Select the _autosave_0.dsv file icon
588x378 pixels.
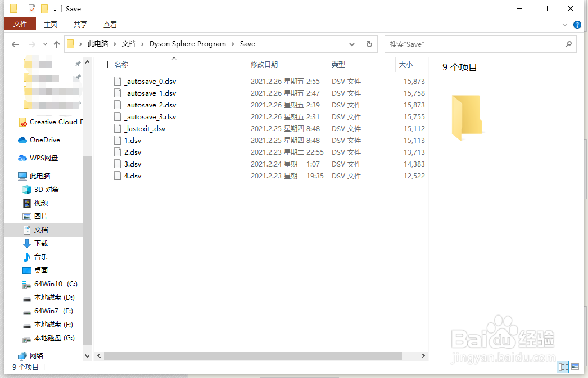click(117, 81)
